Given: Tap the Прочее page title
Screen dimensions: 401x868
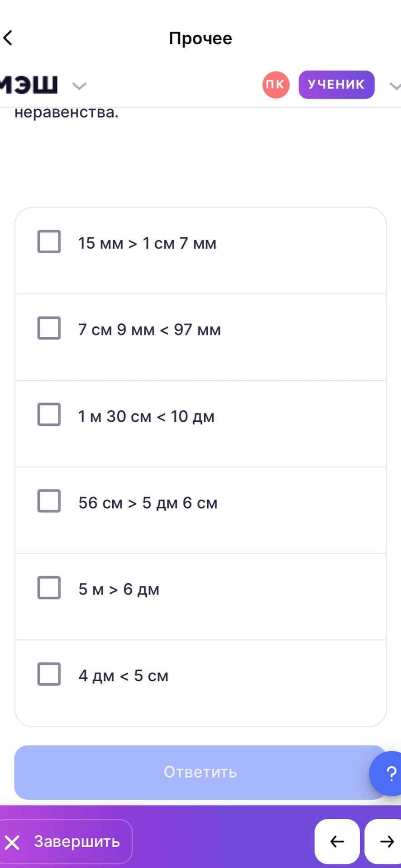Looking at the screenshot, I should tap(200, 38).
